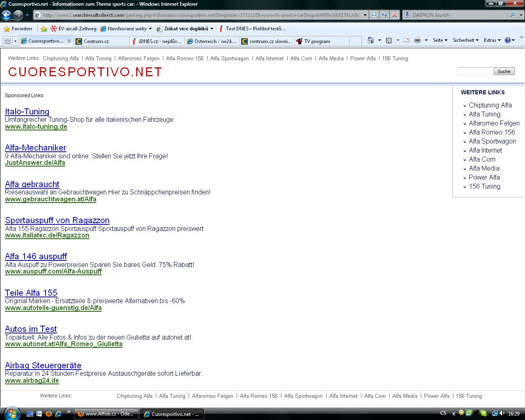The image size is (525, 420).
Task: Click the CUORESPORTIVO.NET site title
Action: (85, 72)
